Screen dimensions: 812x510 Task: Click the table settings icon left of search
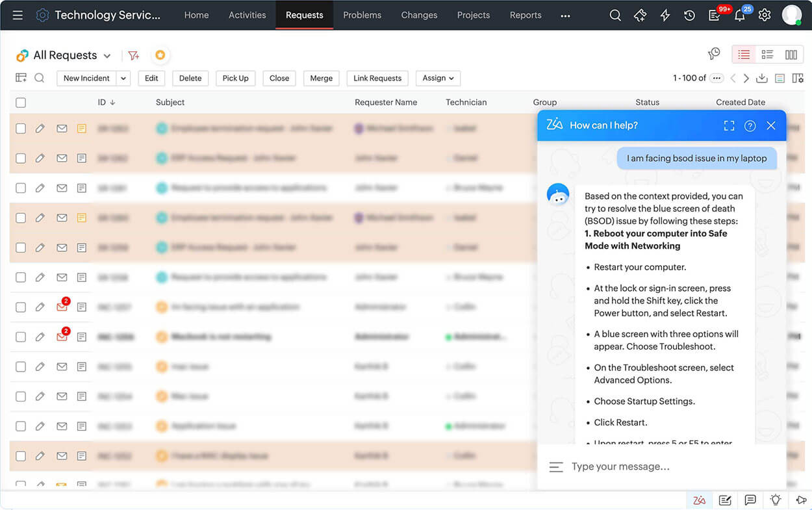21,78
